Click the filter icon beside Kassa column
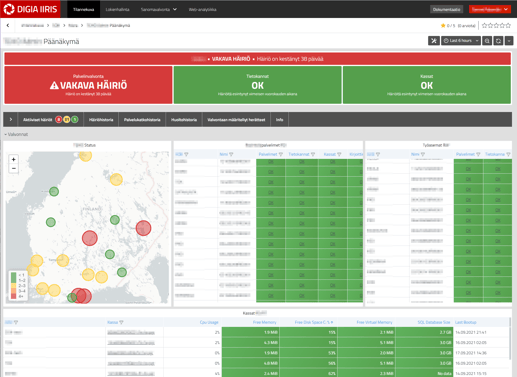 tap(121, 322)
